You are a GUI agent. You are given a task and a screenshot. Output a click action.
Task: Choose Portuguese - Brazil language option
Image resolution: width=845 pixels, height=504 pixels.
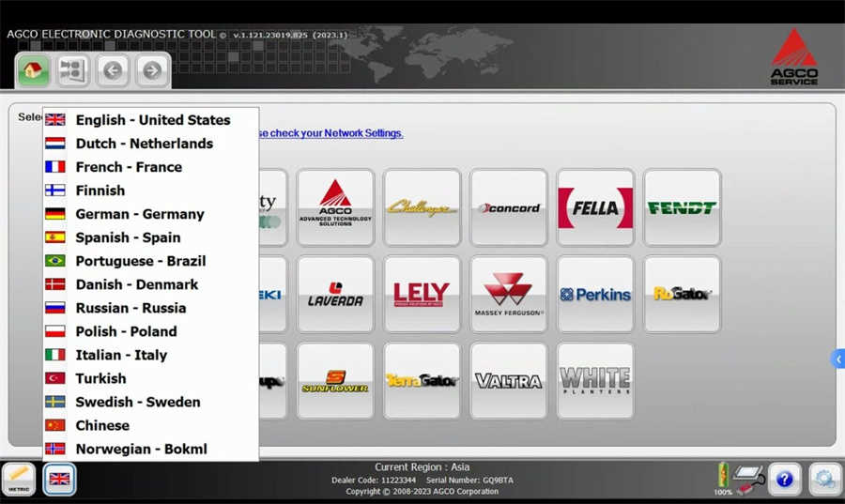(x=140, y=261)
